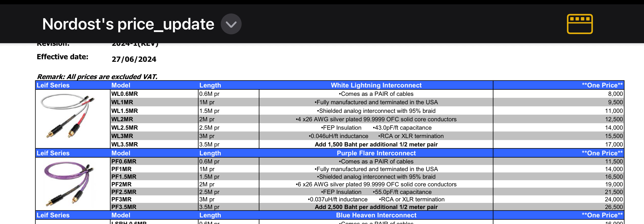This screenshot has height=224, width=644.
Task: Click the VAT remark line
Action: coord(97,77)
